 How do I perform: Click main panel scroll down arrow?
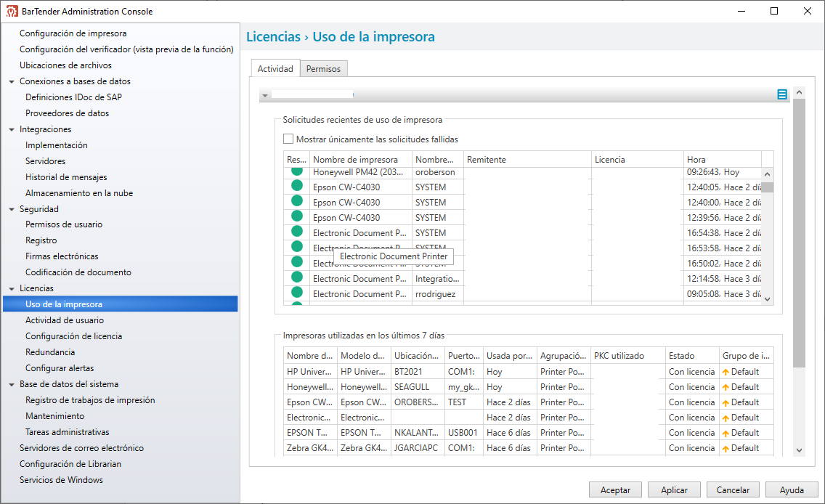(x=799, y=450)
